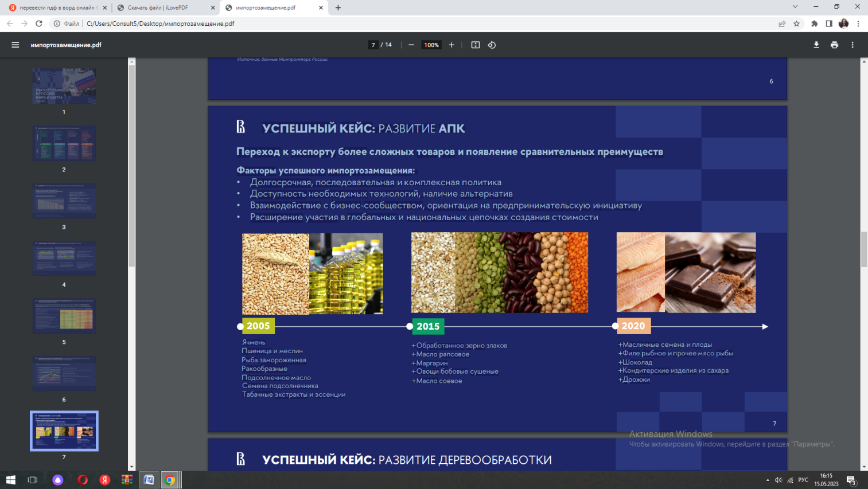This screenshot has height=489, width=868.
Task: Close the импортозамещение.pdf tab
Action: pos(321,7)
